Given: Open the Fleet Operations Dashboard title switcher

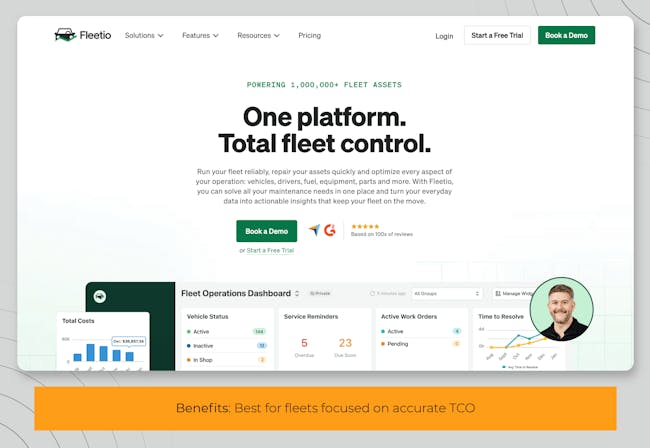Looking at the screenshot, I should point(240,293).
